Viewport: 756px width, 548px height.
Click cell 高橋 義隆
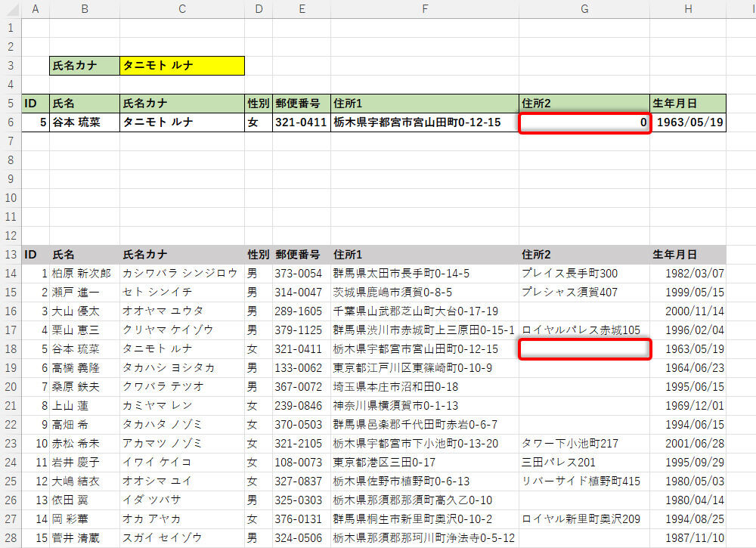pyautogui.click(x=85, y=368)
